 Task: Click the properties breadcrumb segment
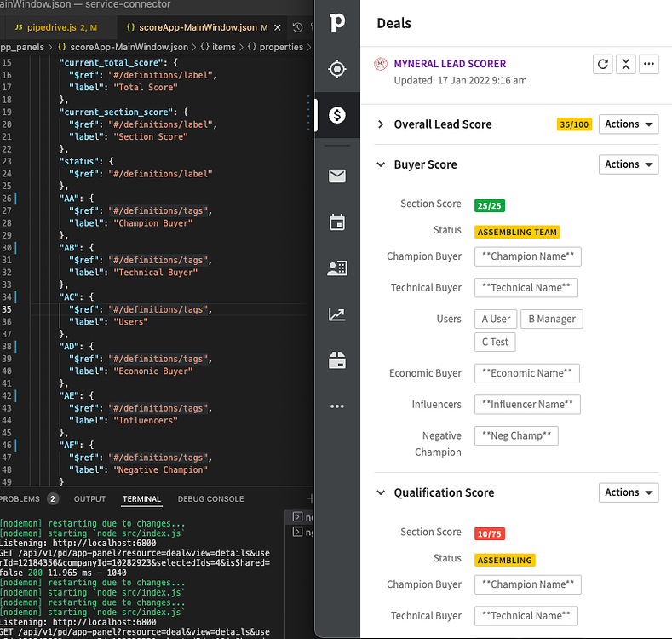pos(281,47)
